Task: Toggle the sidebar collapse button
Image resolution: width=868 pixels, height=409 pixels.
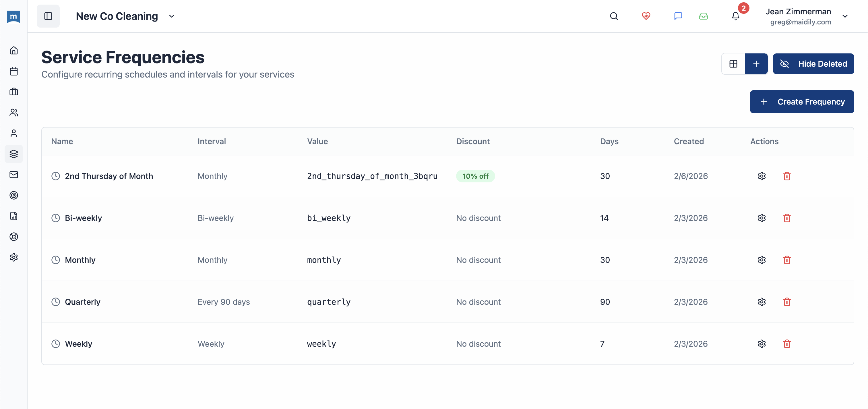Action: [x=48, y=16]
